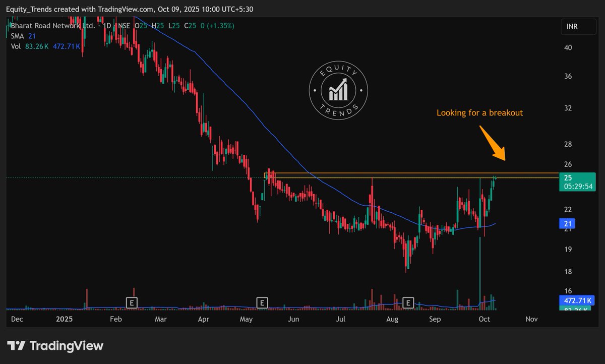605x364 pixels.
Task: Click the Oct label on time axis
Action: [484, 319]
